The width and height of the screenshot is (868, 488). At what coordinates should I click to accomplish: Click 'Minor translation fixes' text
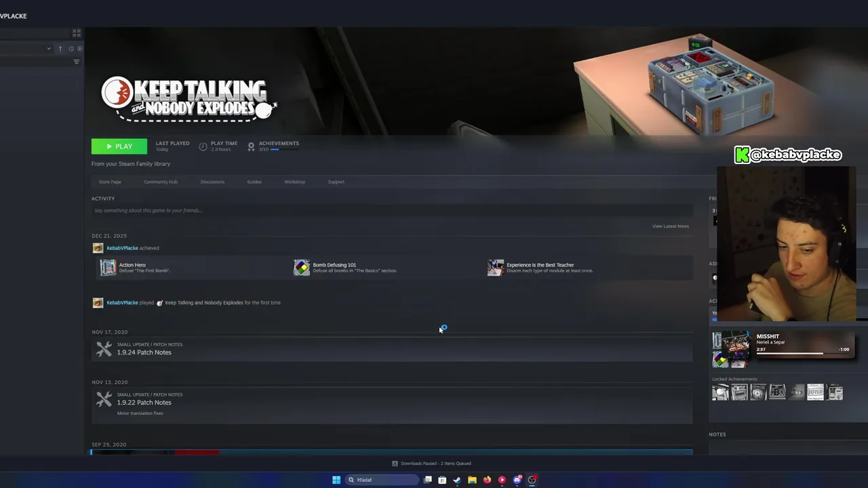(x=140, y=413)
